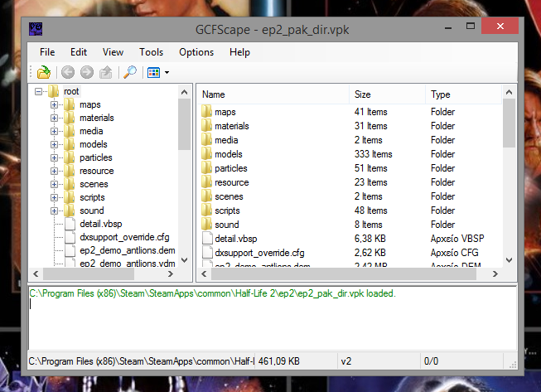Select ep2_demo_antlions.dem in the tree

[x=128, y=250]
